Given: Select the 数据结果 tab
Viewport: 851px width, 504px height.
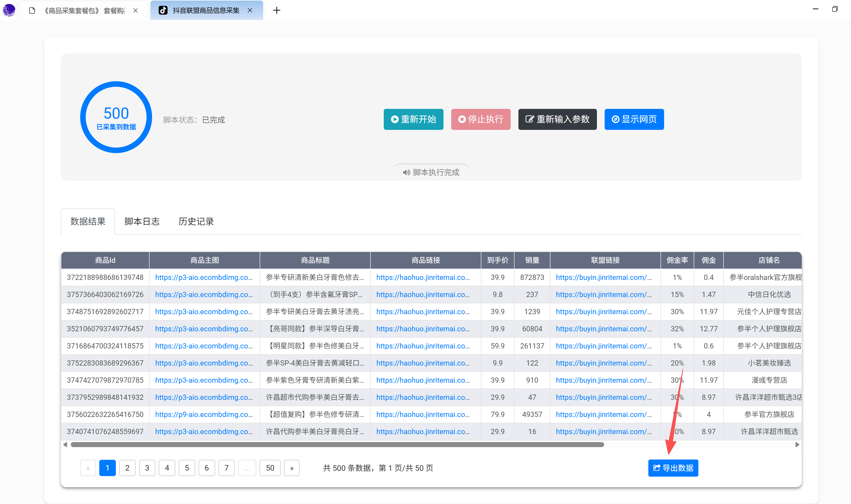Looking at the screenshot, I should 88,221.
